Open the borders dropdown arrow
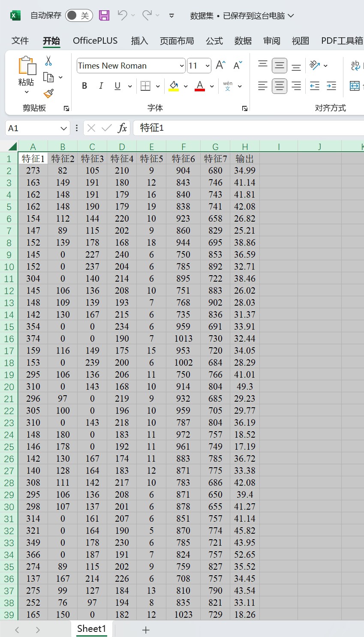The image size is (364, 637). 158,86
